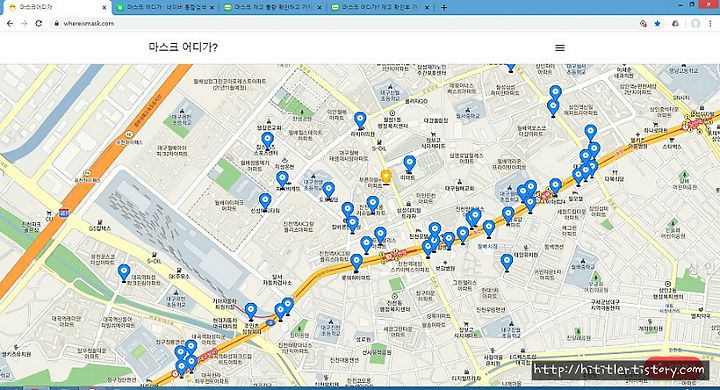The image size is (720, 390).
Task: Select the lone blue pin west of SK주유소
Action: coord(124,272)
